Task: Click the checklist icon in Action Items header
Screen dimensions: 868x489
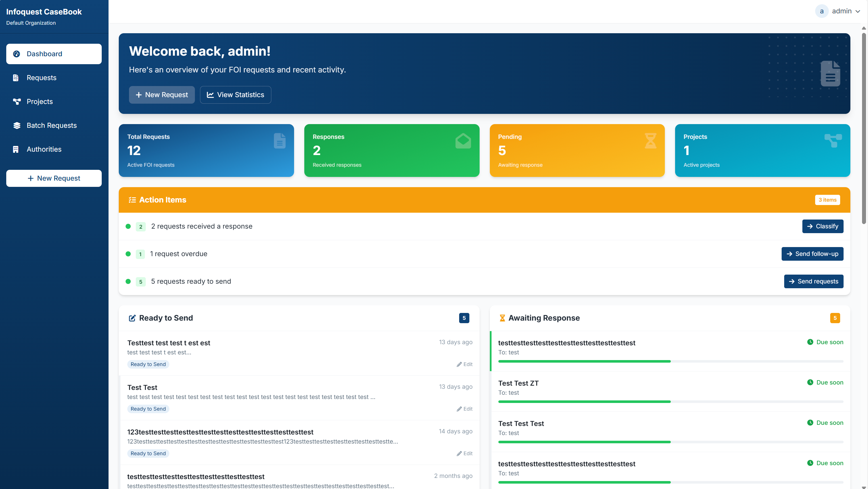Action: (x=132, y=199)
